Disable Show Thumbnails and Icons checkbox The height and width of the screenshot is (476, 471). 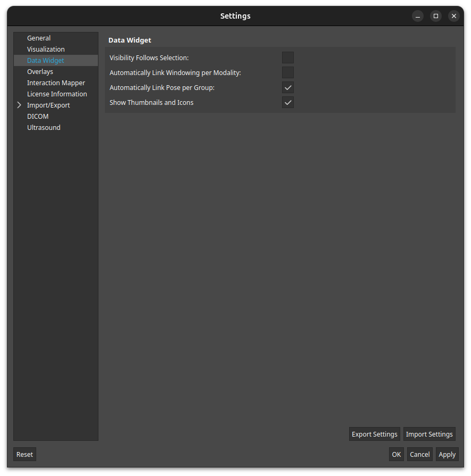click(288, 102)
